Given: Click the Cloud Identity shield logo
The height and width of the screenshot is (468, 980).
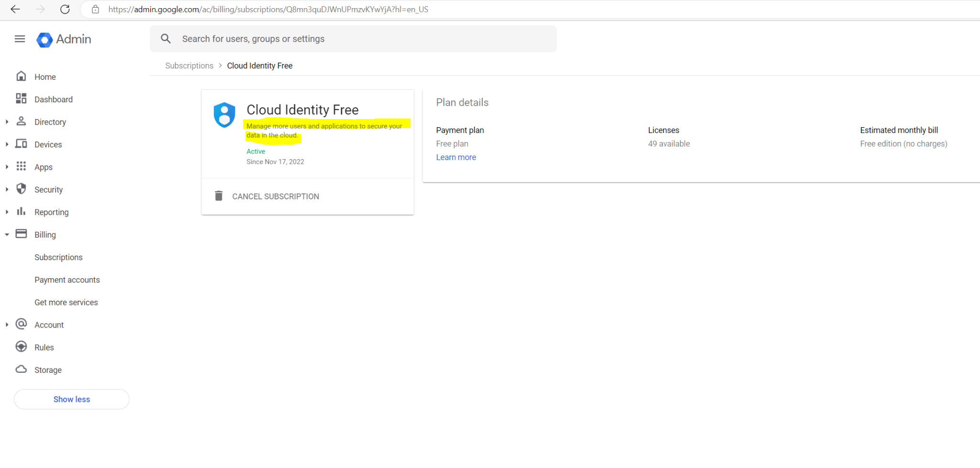Looking at the screenshot, I should click(225, 115).
